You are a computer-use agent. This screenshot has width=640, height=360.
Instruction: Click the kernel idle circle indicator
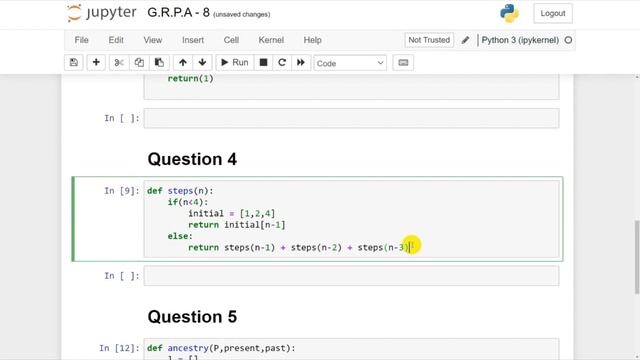pyautogui.click(x=568, y=40)
